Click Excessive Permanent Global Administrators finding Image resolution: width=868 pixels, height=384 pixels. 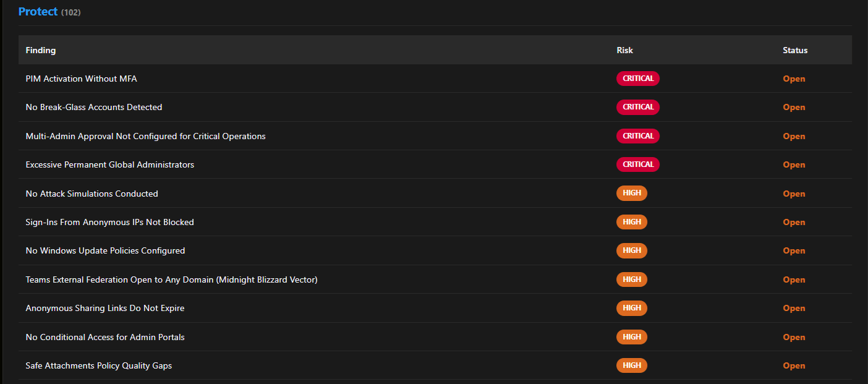[x=110, y=164]
